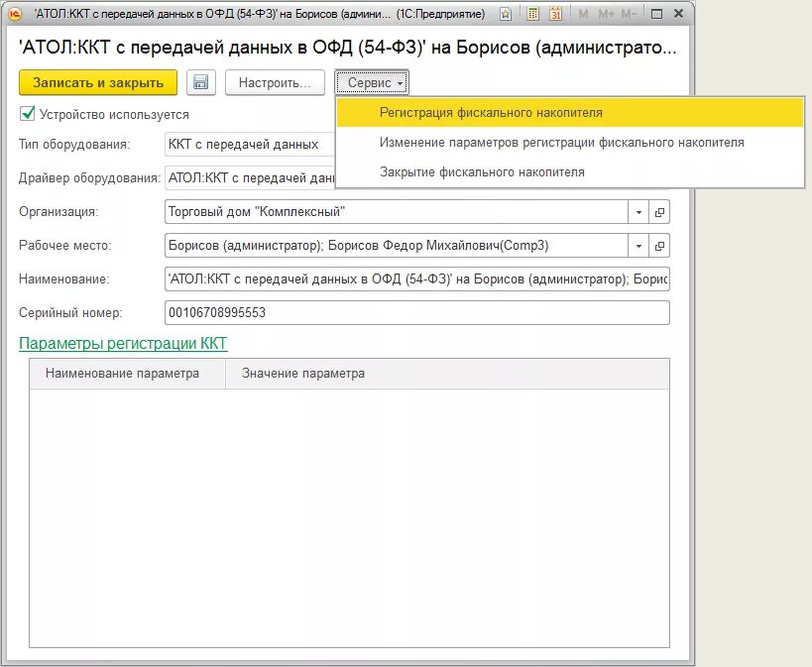Click the M+ memory add button
This screenshot has width=812, height=667.
(x=606, y=15)
